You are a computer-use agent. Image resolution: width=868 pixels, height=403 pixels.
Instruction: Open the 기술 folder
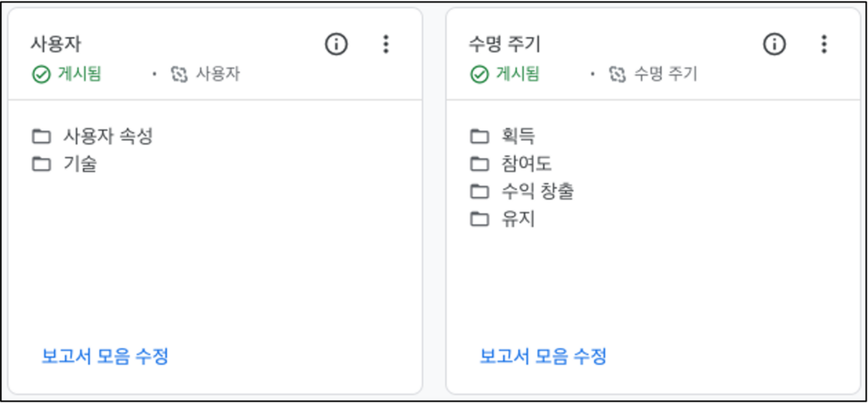coord(64,164)
